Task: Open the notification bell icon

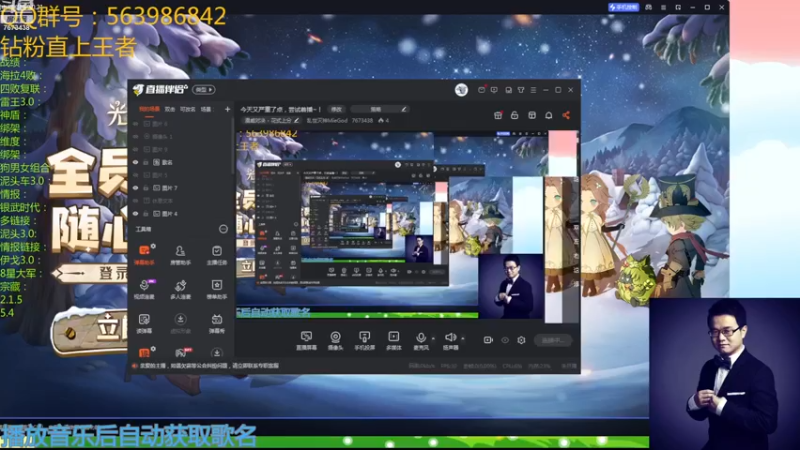Action: click(x=548, y=115)
